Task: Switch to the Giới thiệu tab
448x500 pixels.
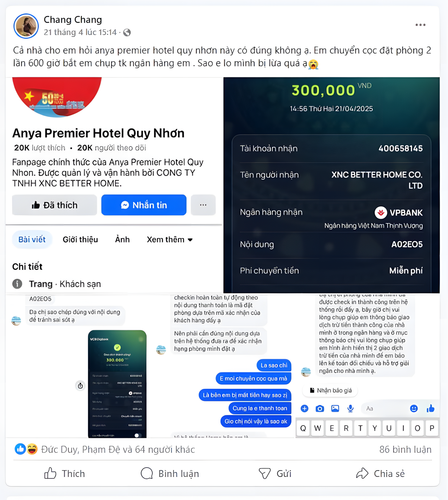Action: point(80,239)
